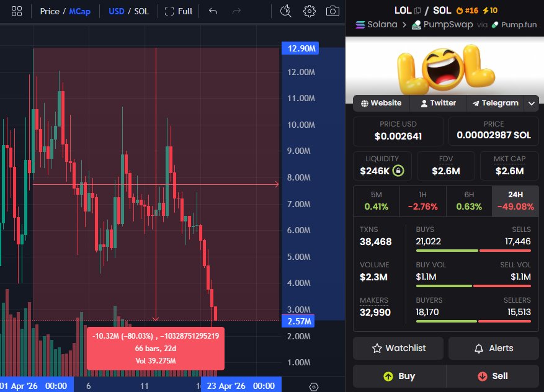Select SOL denomination

pos(141,11)
